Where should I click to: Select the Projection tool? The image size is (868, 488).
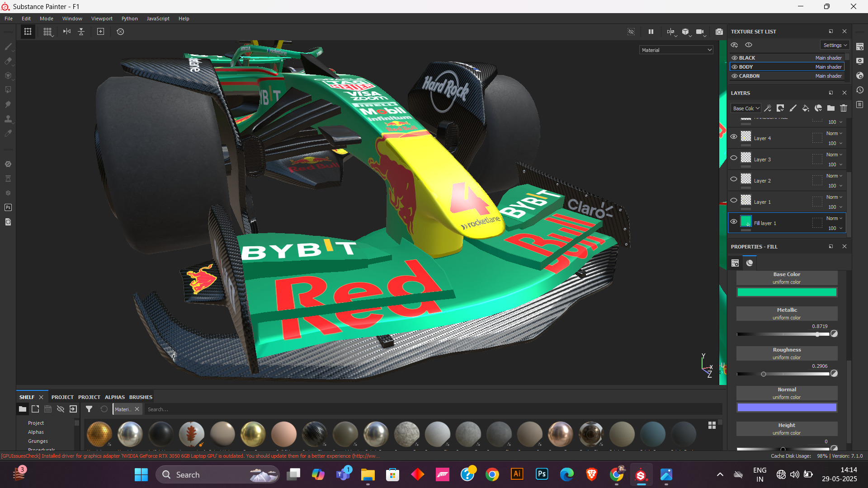coord(8,75)
